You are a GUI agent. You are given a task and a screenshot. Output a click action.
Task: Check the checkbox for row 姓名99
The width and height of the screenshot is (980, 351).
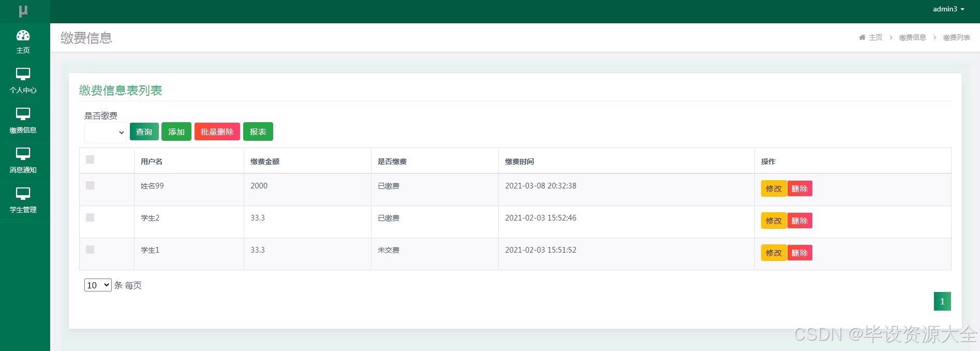[x=90, y=185]
